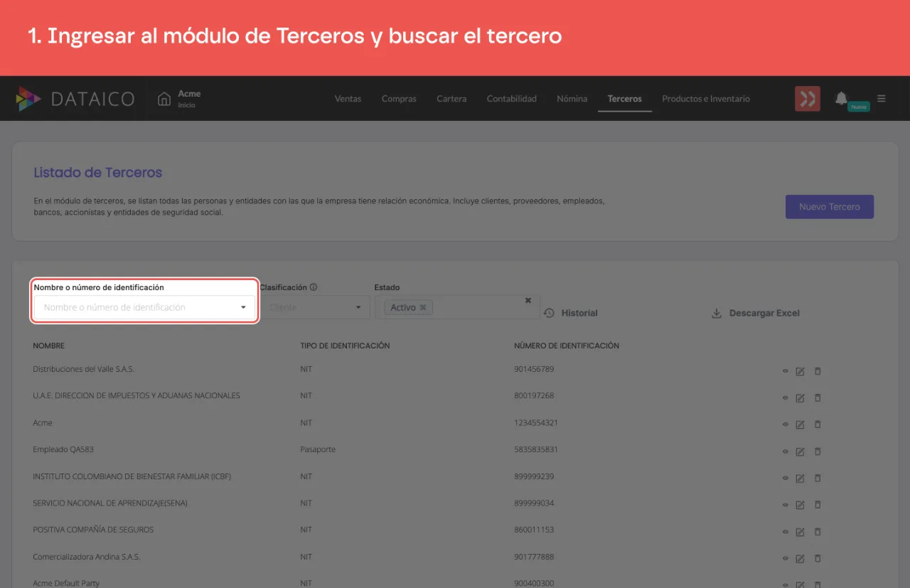Open the hamburger menu icon

click(882, 99)
